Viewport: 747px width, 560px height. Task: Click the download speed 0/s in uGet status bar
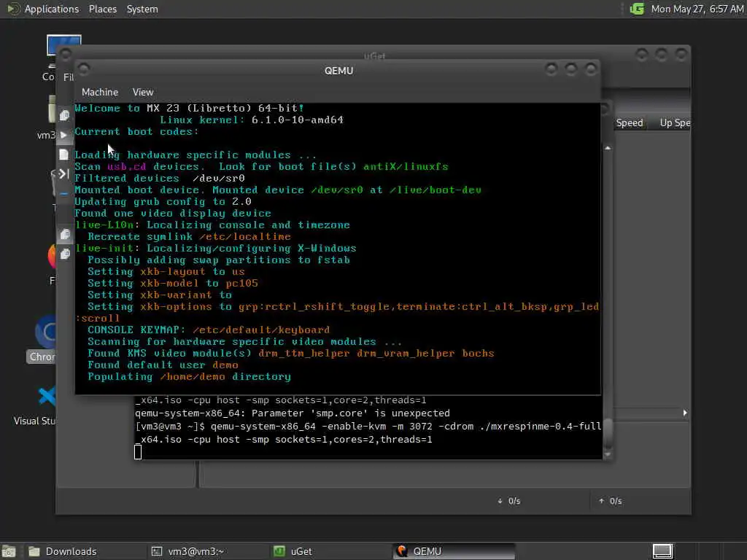(x=508, y=501)
